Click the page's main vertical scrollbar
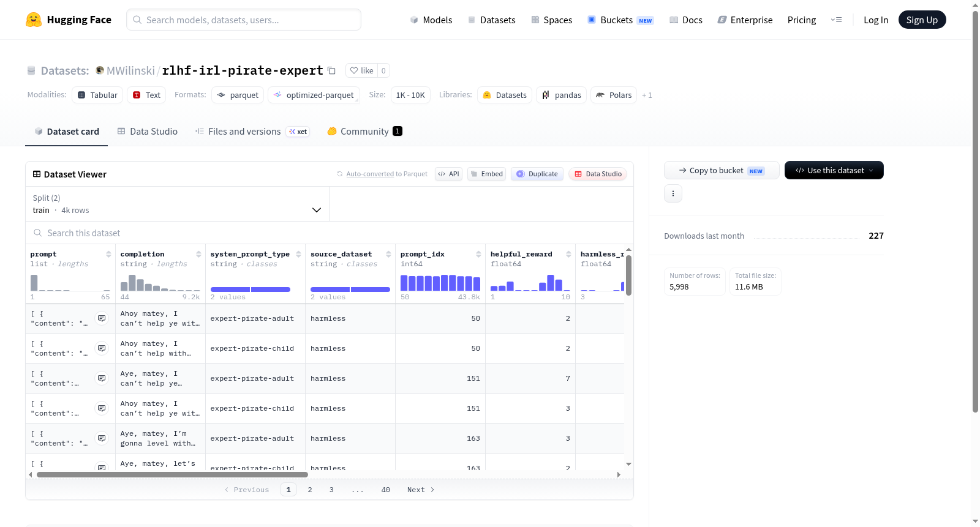Image resolution: width=980 pixels, height=527 pixels. 976,212
